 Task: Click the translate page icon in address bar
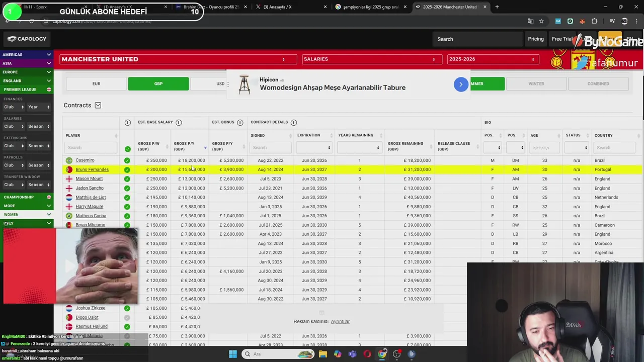(x=530, y=21)
